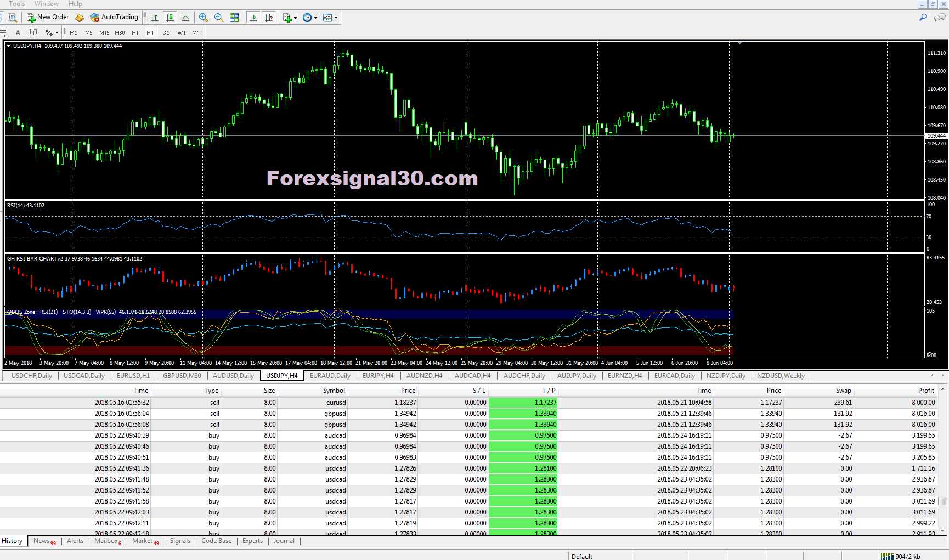Viewport: 949px width, 560px height.
Task: Open the Code Base terminal tab
Action: click(216, 541)
